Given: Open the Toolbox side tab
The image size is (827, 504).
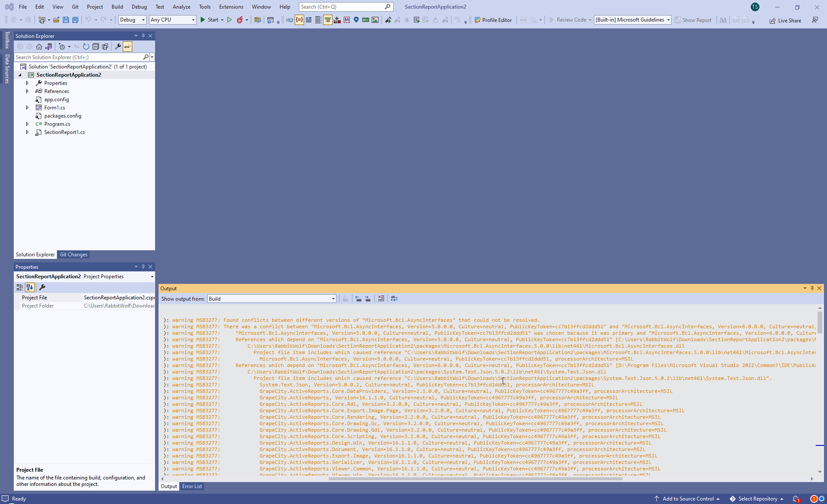Looking at the screenshot, I should 7,40.
